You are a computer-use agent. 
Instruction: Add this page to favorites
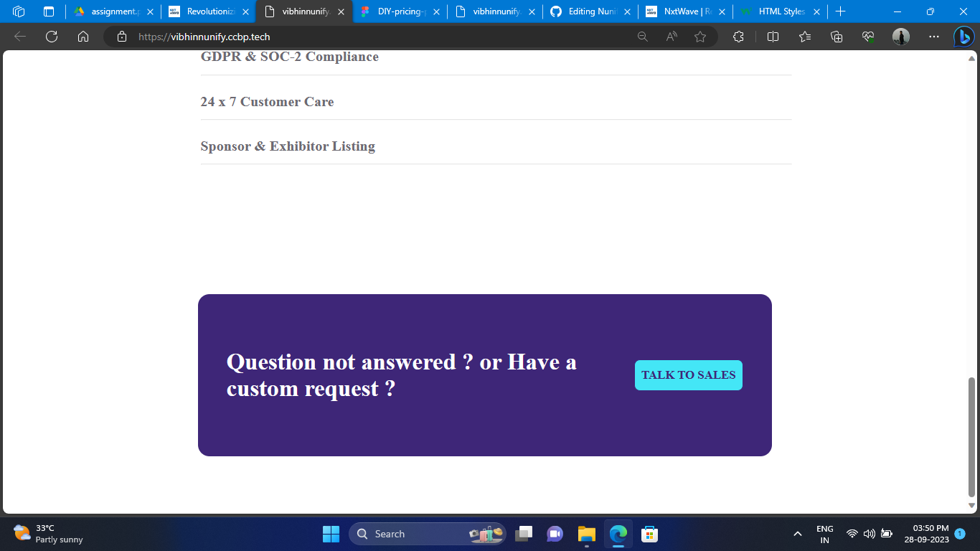point(699,36)
